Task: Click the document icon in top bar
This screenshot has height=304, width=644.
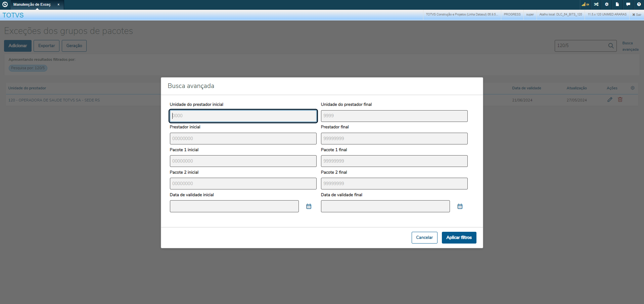Action: click(617, 4)
